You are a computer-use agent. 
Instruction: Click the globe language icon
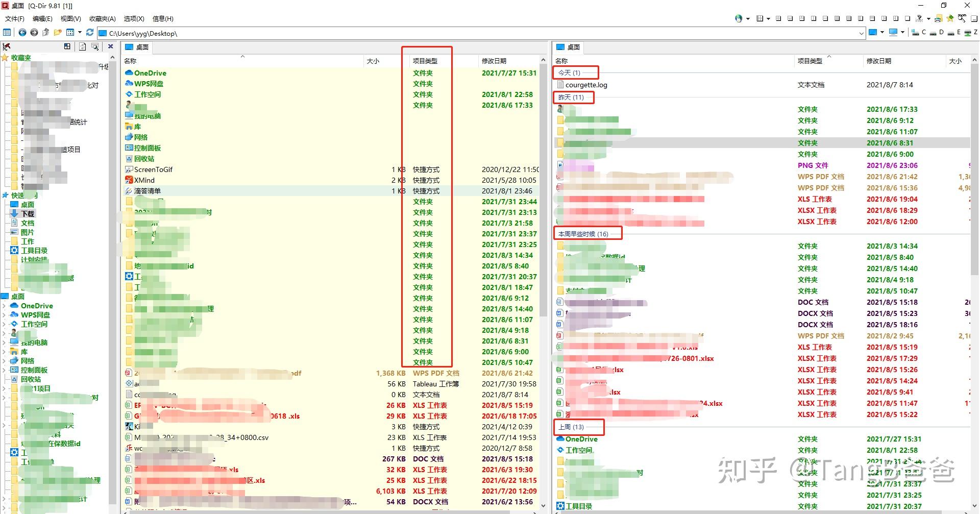click(739, 18)
